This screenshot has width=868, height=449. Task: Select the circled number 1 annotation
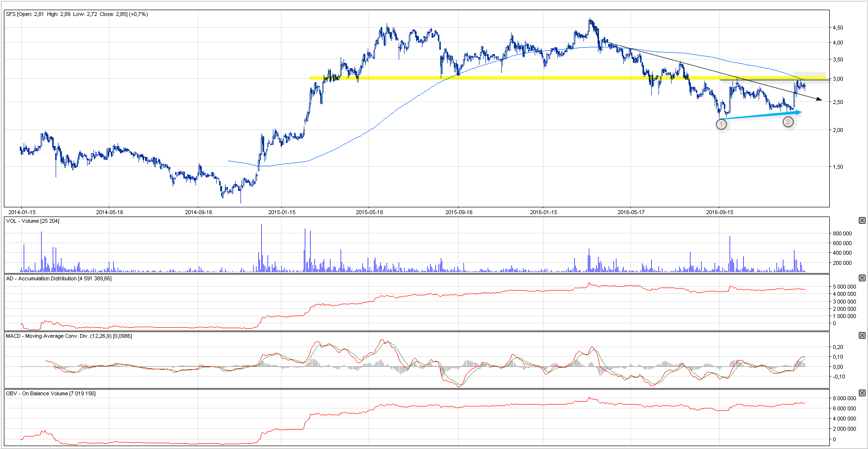click(x=721, y=124)
